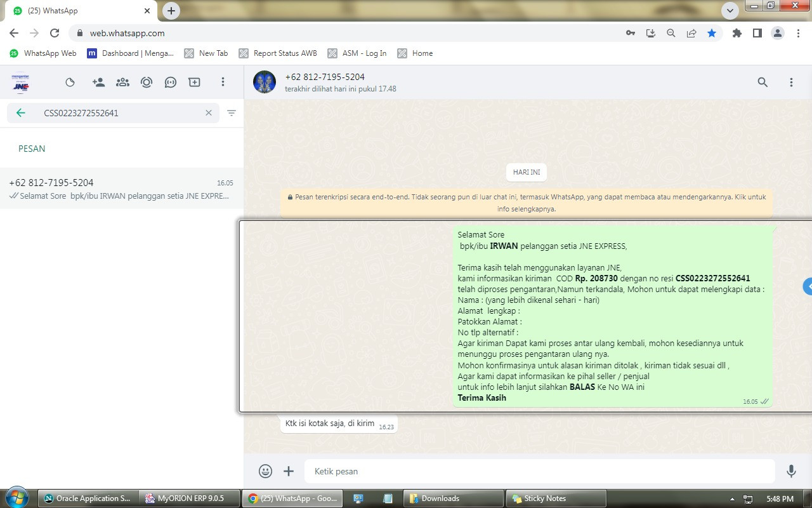Open the Report Status AWB bookmark

(278, 53)
